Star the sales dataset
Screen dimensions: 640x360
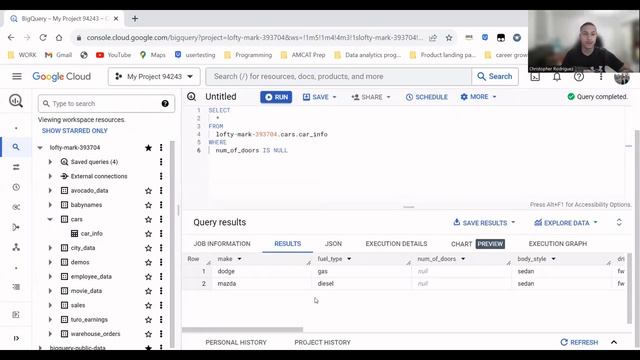pos(148,305)
